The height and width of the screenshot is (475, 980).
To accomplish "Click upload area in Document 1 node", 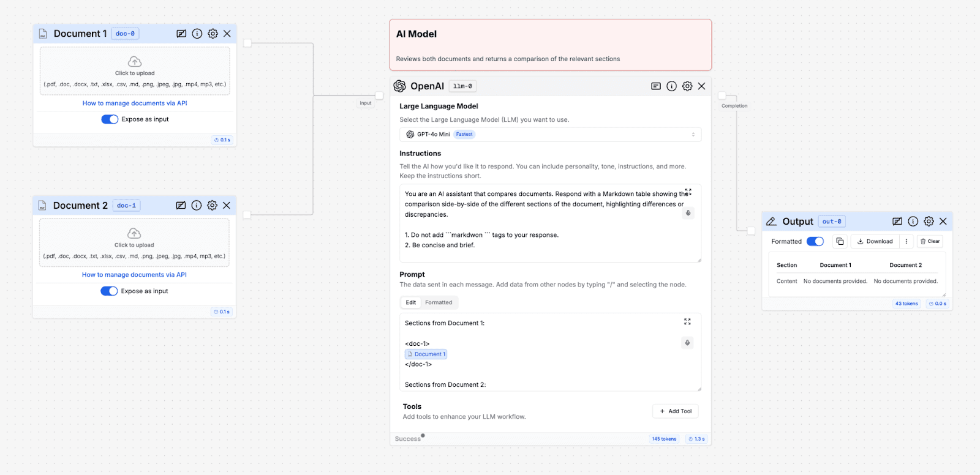I will (x=135, y=71).
